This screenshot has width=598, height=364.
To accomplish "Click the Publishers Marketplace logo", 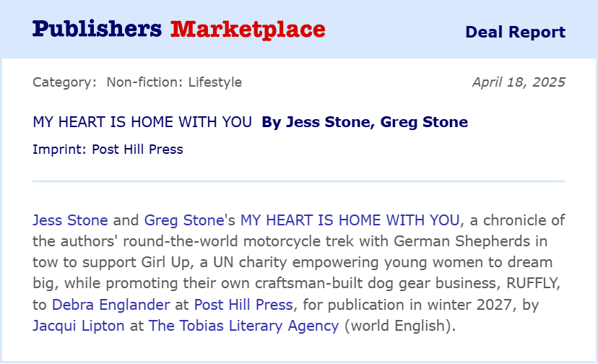I will tap(179, 30).
